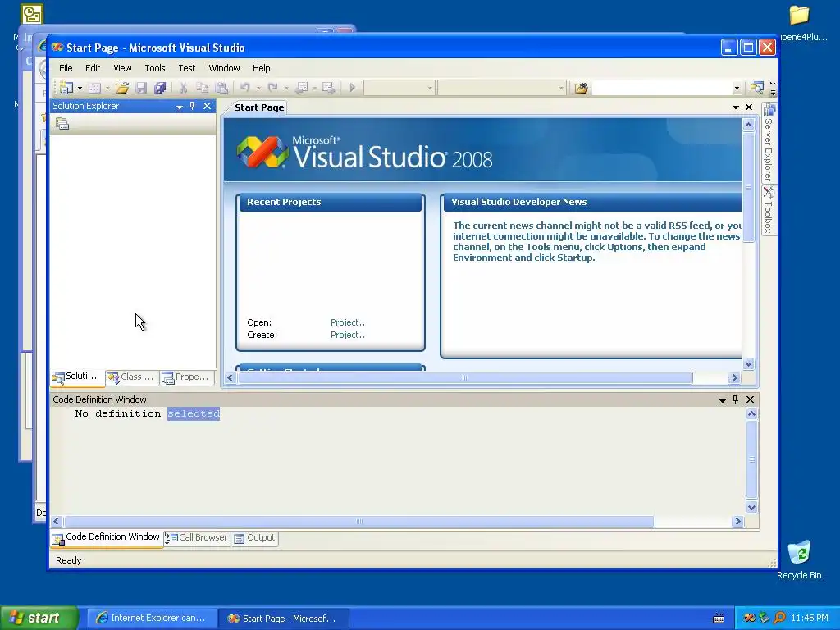Click the Save floppy disk icon
The image size is (840, 630).
click(141, 88)
